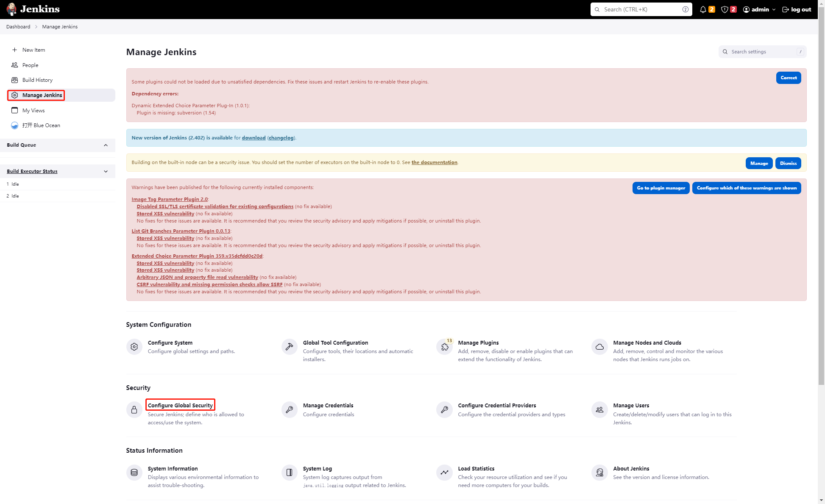Click the People icon in sidebar

click(x=14, y=65)
